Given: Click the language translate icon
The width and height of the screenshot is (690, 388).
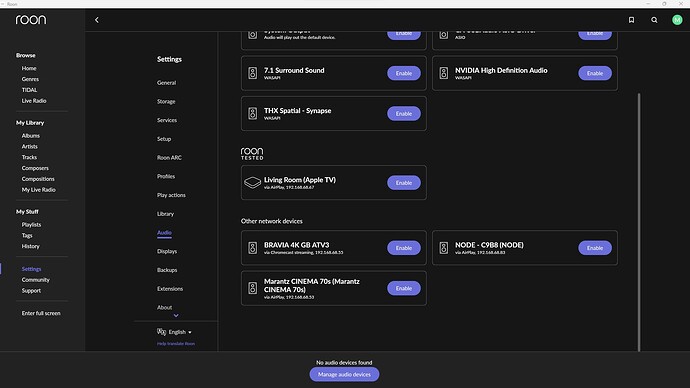Looking at the screenshot, I should coord(161,332).
